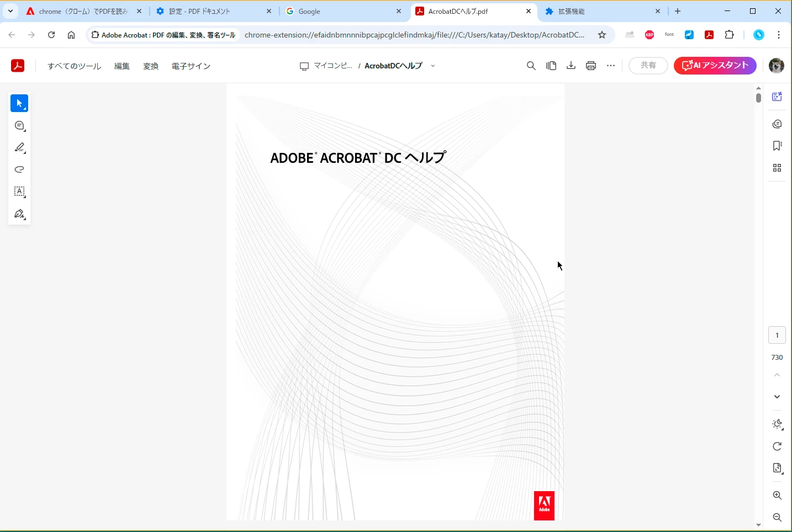Screen dimensions: 792x532
Task: Click the マイコンピ... breadcrumb link
Action: (332, 66)
